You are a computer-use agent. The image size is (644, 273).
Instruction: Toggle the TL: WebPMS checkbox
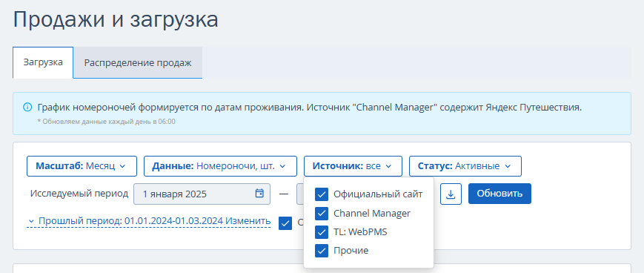pyautogui.click(x=322, y=232)
